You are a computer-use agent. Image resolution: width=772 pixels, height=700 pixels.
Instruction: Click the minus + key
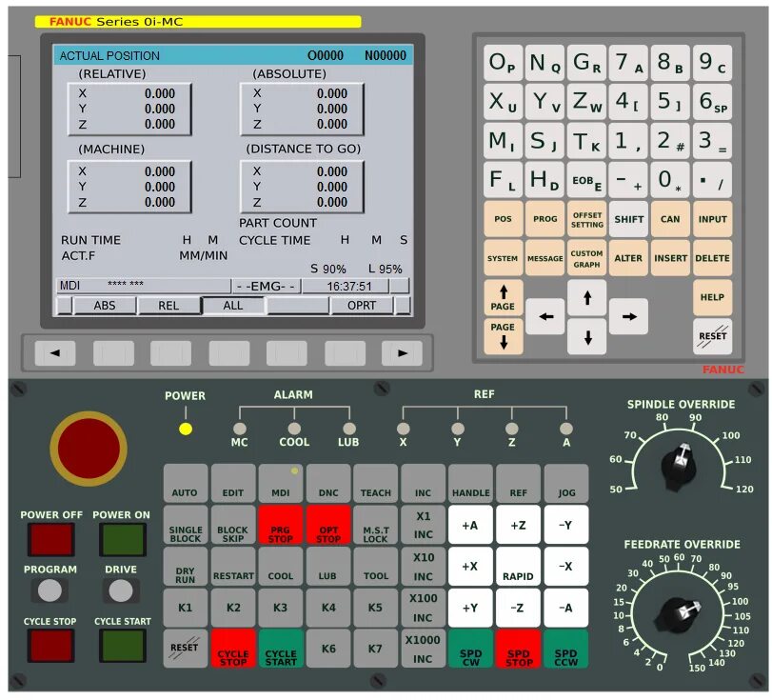pyautogui.click(x=628, y=180)
